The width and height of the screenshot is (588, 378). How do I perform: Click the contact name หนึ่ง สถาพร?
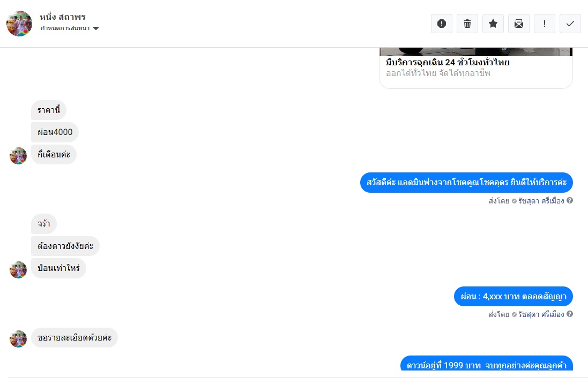tap(63, 17)
